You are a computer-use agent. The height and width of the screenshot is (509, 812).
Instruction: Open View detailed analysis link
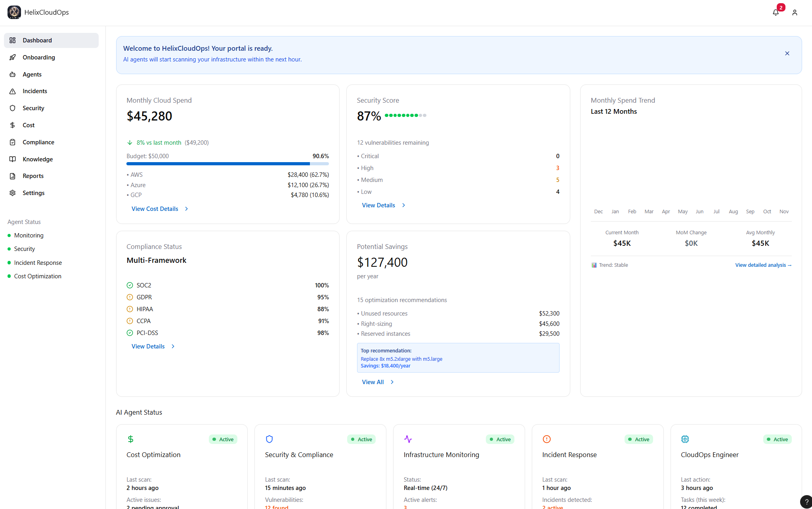tap(763, 265)
